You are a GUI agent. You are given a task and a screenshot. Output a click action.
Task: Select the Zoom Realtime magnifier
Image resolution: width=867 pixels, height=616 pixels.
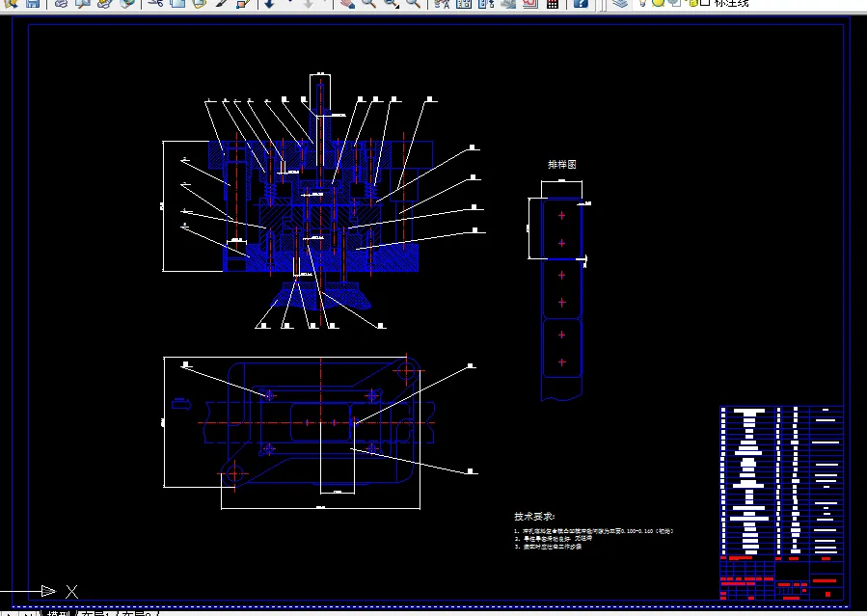pyautogui.click(x=368, y=3)
